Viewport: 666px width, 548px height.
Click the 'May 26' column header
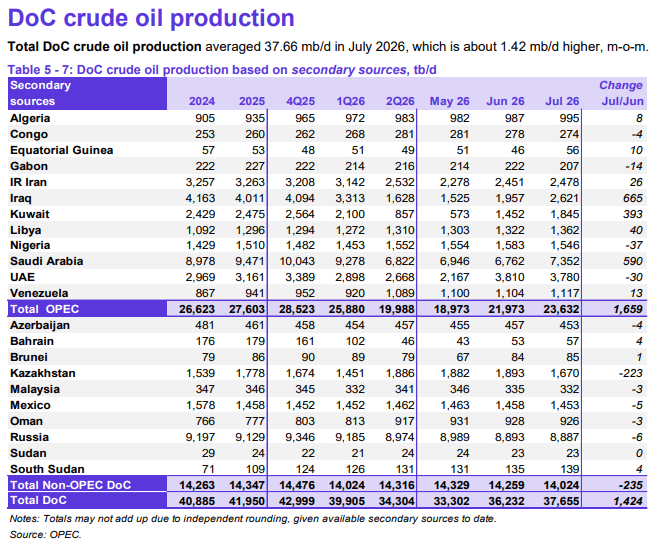click(x=449, y=101)
